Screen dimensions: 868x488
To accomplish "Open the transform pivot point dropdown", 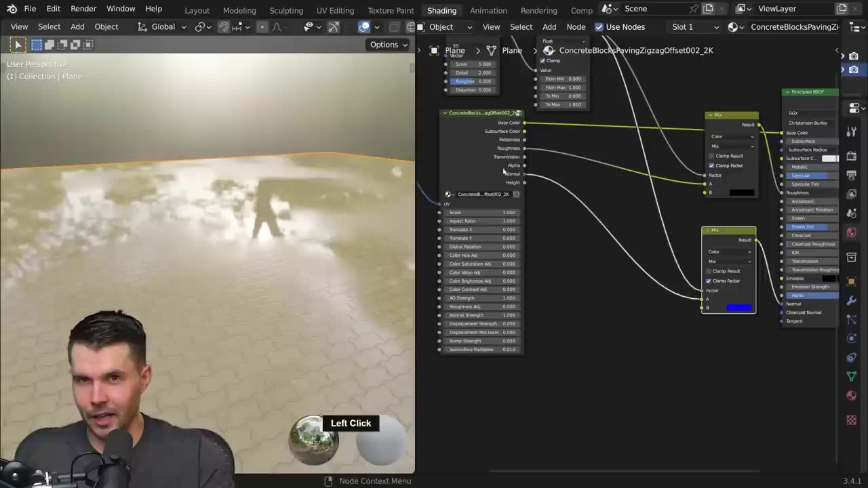I will 203,27.
